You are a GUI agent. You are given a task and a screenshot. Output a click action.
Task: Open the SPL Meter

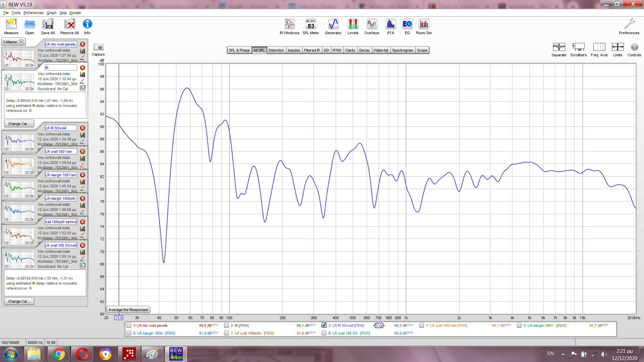(311, 26)
